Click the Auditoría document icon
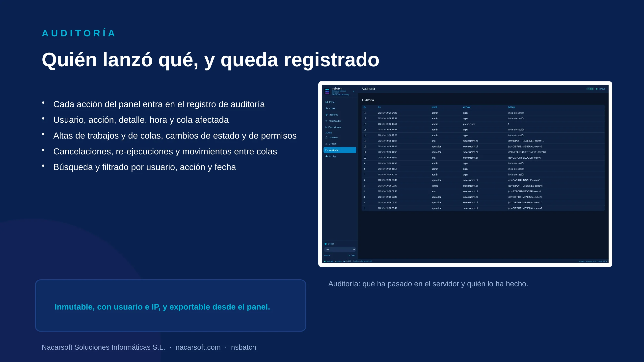The height and width of the screenshot is (362, 644). tap(326, 150)
